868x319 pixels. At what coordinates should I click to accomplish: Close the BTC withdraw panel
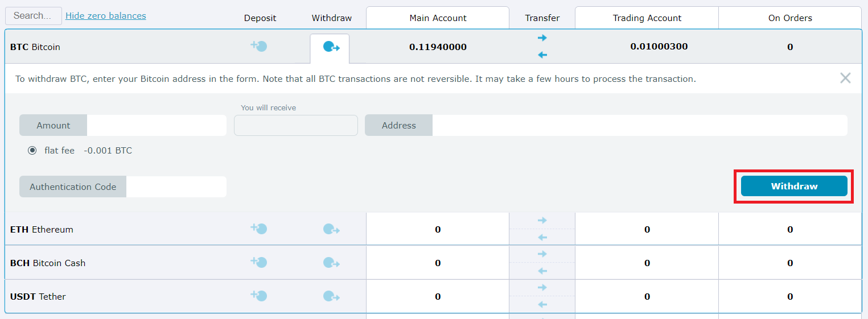click(x=845, y=78)
